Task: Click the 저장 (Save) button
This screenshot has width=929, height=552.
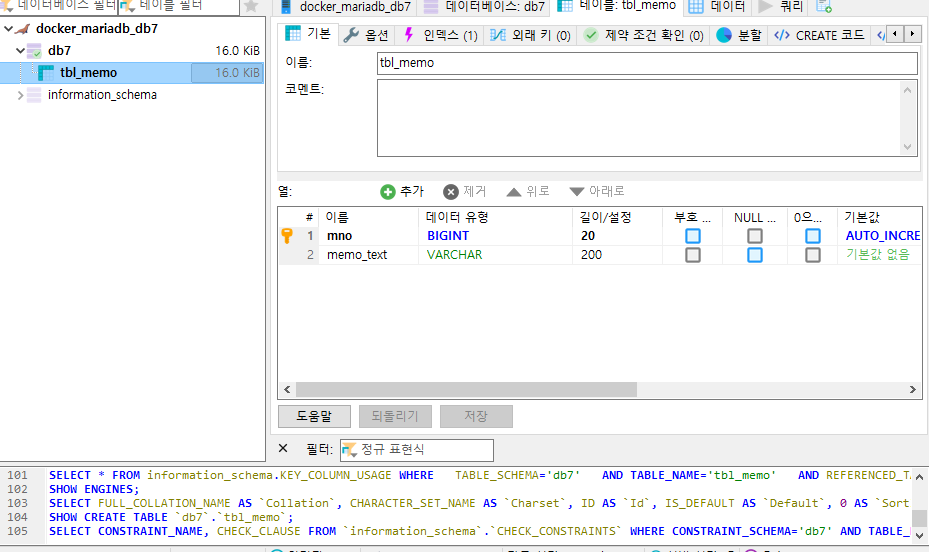Action: click(x=476, y=416)
